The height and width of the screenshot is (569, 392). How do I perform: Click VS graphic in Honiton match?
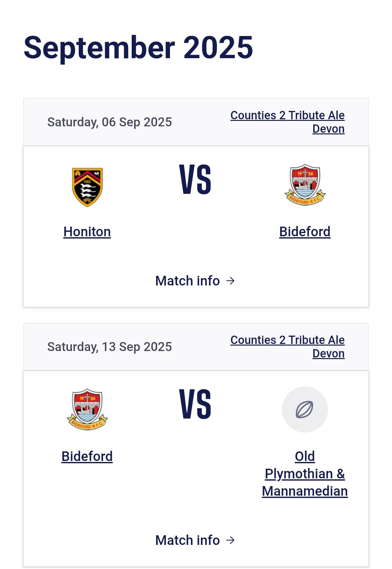(195, 179)
